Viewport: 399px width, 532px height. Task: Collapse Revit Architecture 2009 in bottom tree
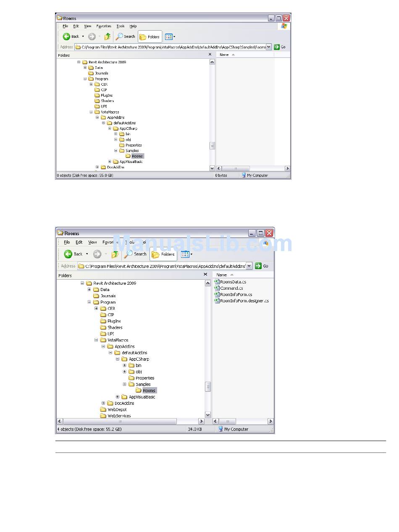(82, 283)
